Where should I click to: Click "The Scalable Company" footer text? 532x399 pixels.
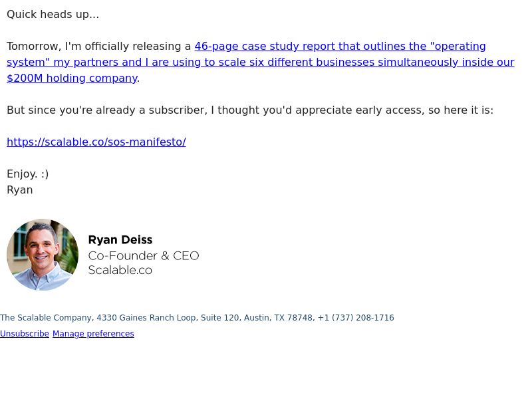point(46,318)
